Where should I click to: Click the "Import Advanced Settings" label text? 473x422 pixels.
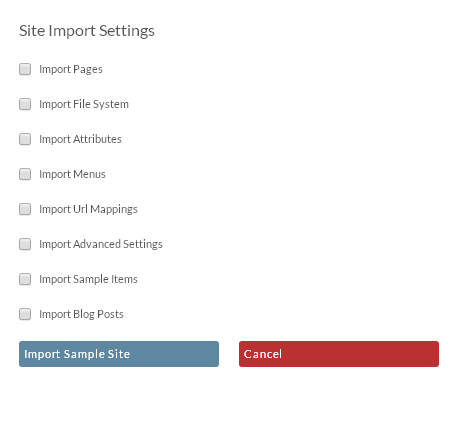tap(101, 244)
